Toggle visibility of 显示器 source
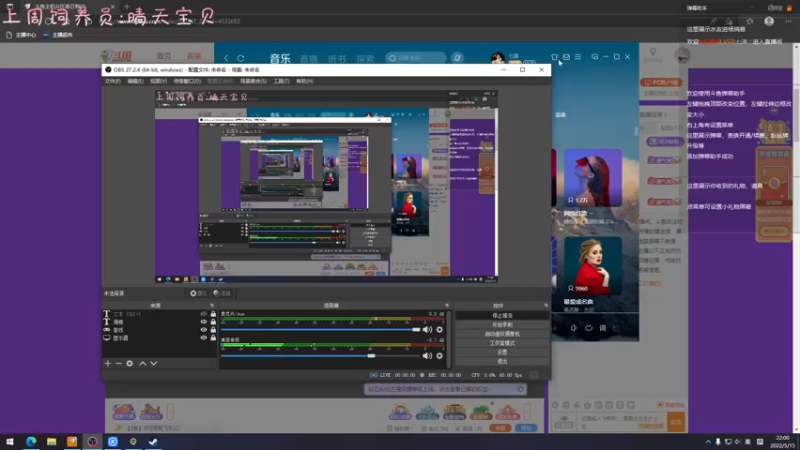The image size is (800, 450). click(204, 338)
